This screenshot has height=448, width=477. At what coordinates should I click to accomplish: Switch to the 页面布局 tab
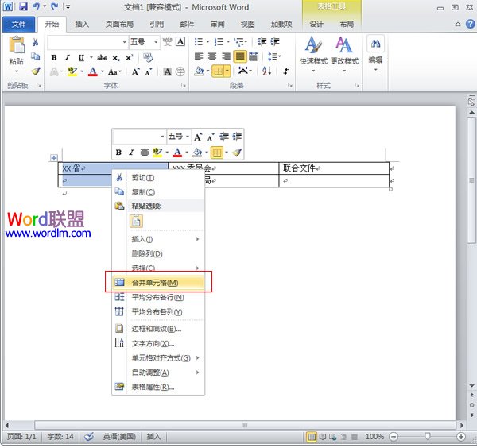pos(119,25)
